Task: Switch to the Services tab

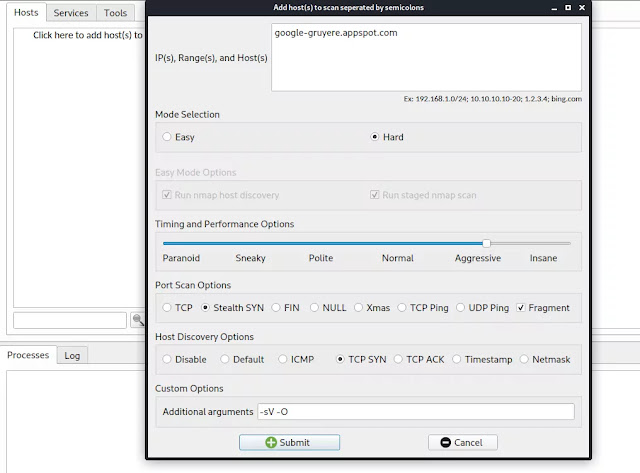Action: (71, 13)
